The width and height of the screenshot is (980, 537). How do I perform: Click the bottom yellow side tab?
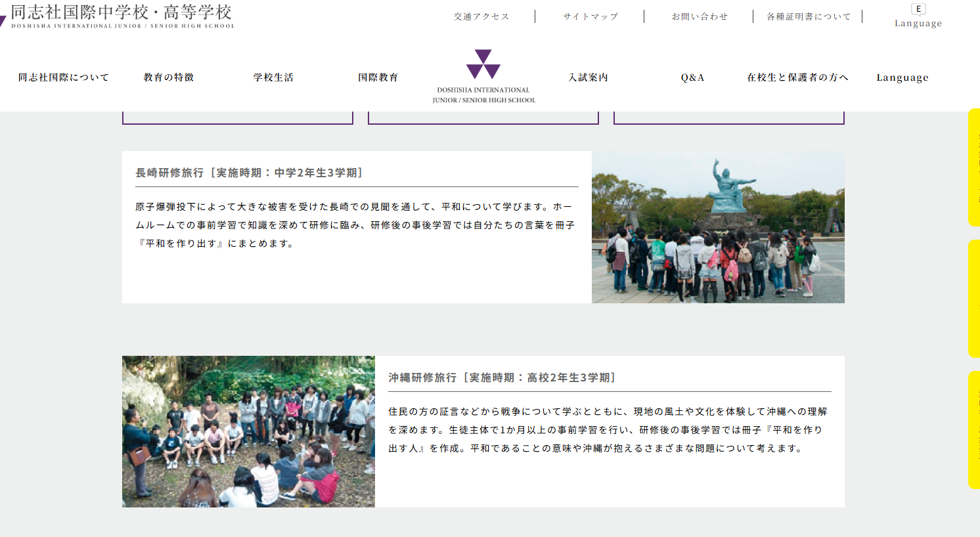click(x=973, y=430)
